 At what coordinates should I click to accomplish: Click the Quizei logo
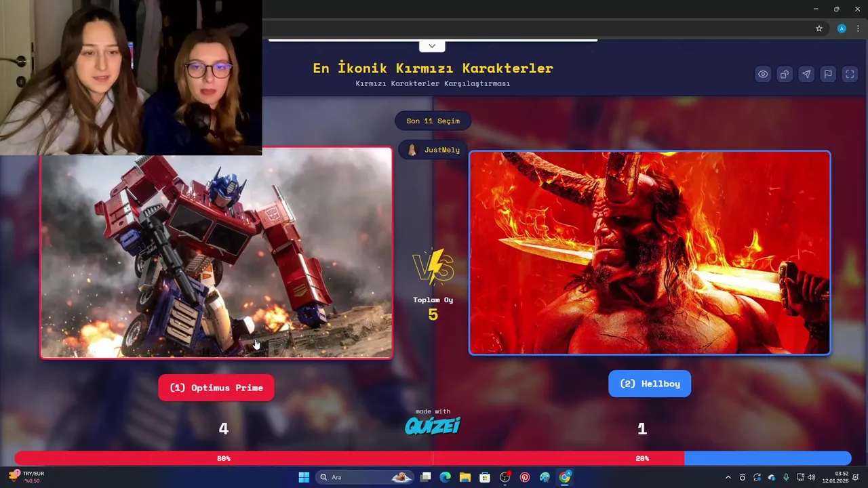[x=433, y=425]
